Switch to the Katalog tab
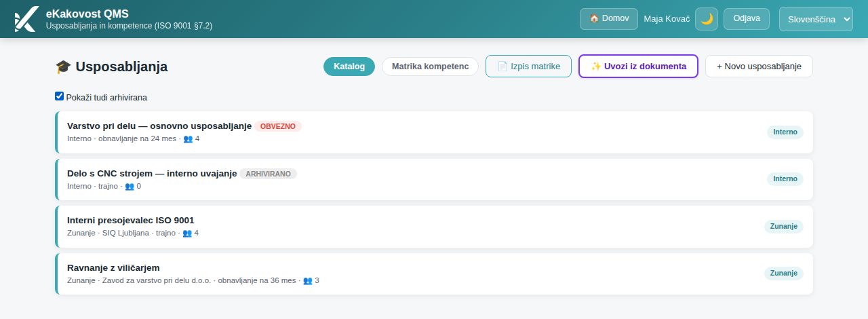 click(349, 67)
